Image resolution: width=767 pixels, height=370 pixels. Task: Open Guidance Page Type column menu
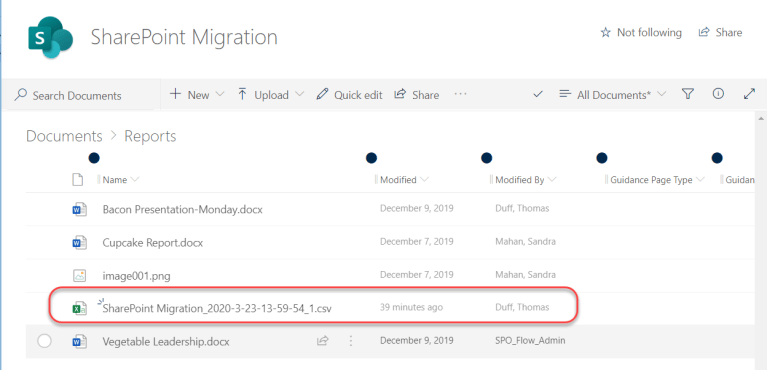pyautogui.click(x=657, y=180)
